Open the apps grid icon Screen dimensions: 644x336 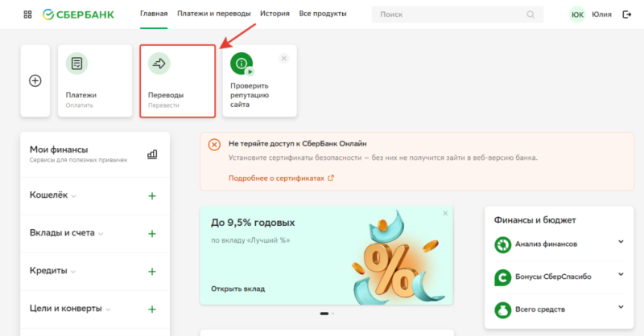27,14
